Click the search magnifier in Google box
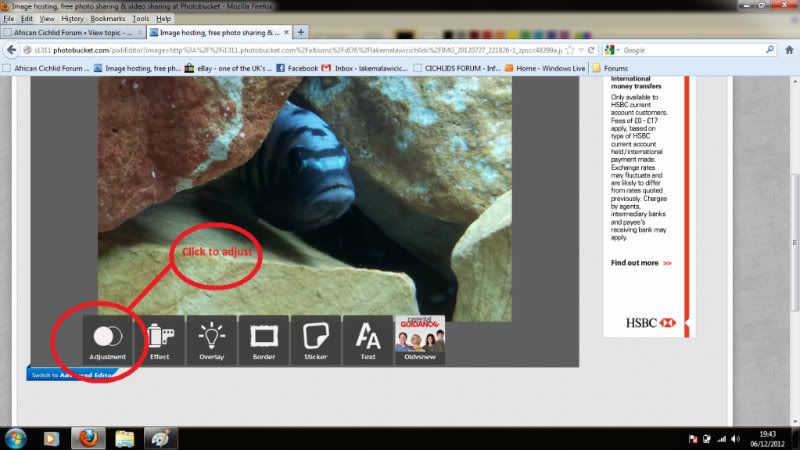The image size is (800, 450). pyautogui.click(x=769, y=50)
